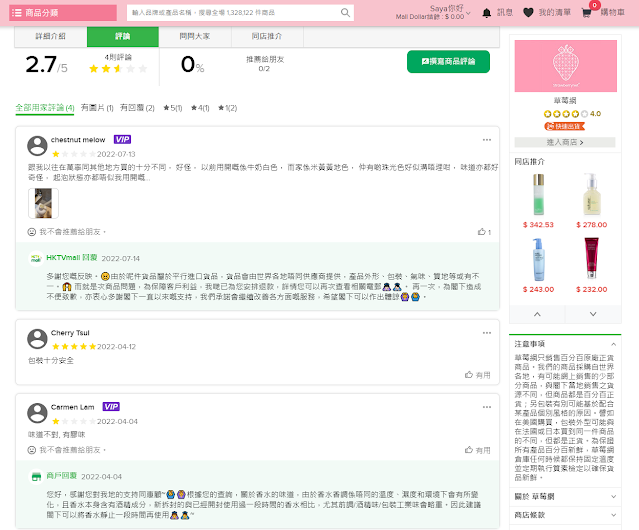The height and width of the screenshot is (530, 639).
Task: Click sad face icon under chestnut melow review
Action: [x=31, y=232]
